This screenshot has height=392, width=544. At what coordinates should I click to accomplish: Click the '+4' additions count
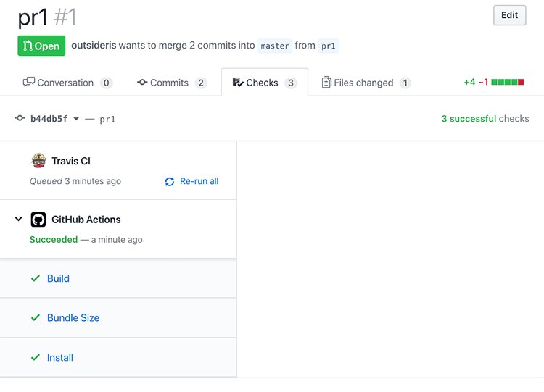pos(469,82)
